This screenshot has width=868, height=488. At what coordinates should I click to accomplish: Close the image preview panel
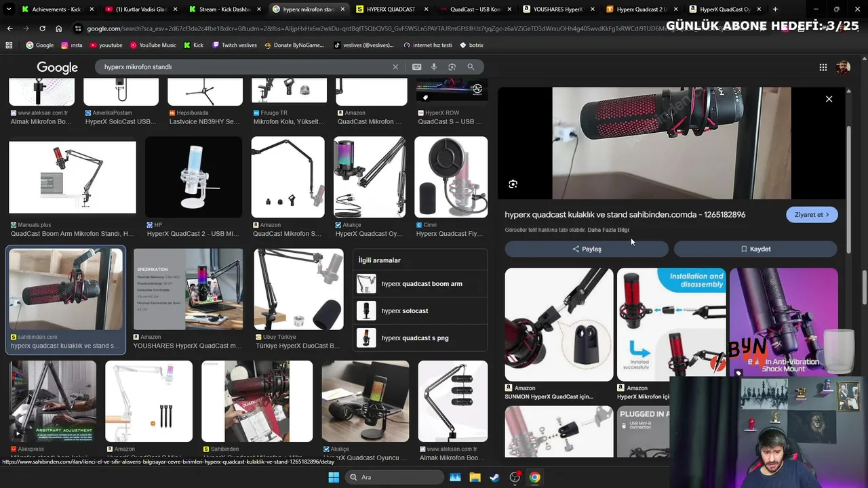pyautogui.click(x=829, y=99)
